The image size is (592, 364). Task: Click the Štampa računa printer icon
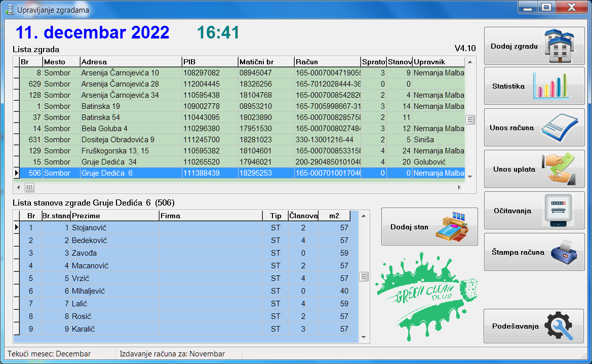[564, 252]
